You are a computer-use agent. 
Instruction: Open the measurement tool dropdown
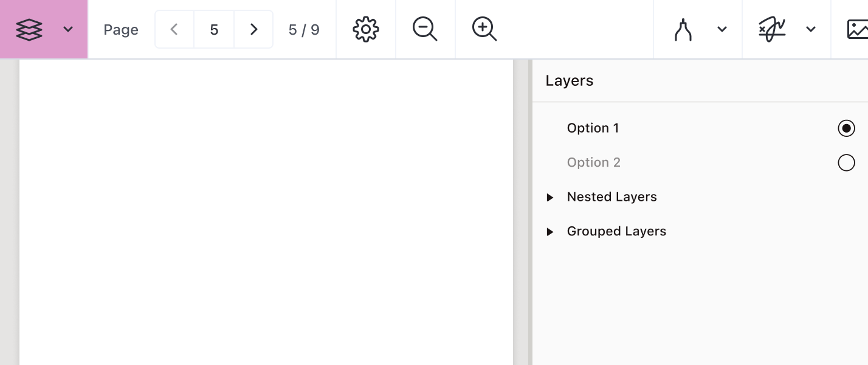click(x=722, y=29)
